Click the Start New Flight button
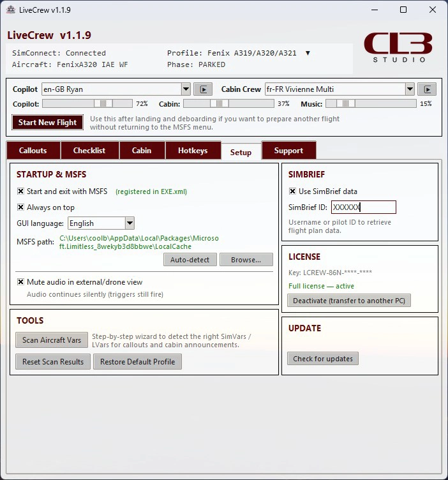The height and width of the screenshot is (480, 448). 47,123
